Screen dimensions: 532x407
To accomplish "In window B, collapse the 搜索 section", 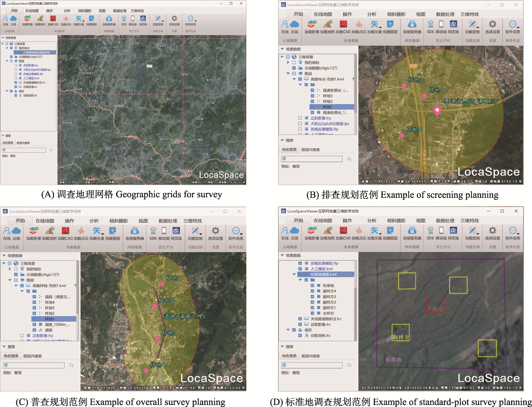I will [x=282, y=140].
